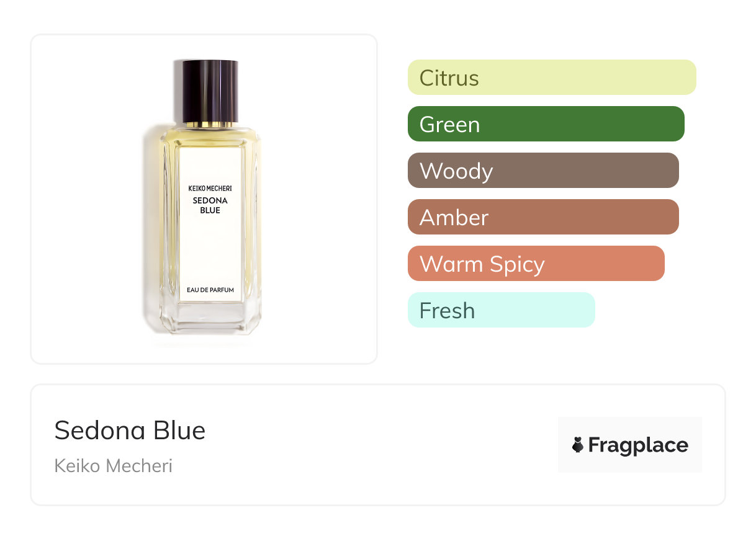
Task: Select the Green accord bar
Action: coord(546,124)
